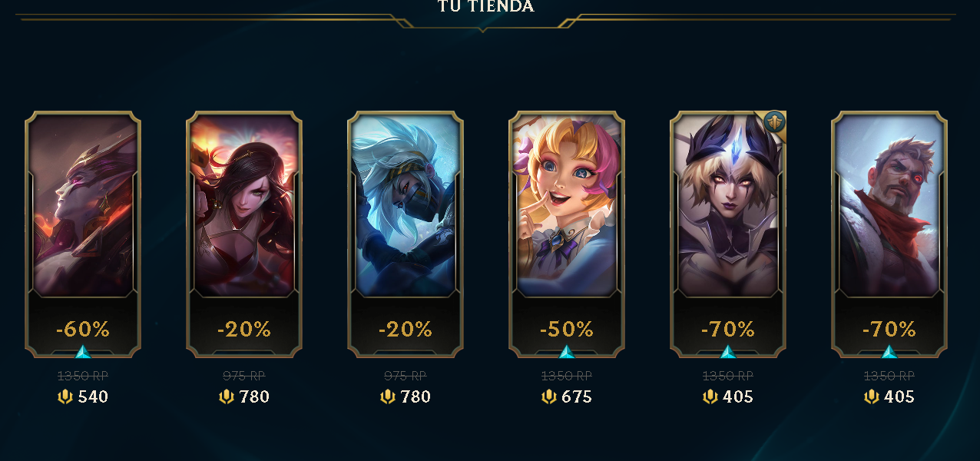980x461 pixels.
Task: Click the blue gem under the bearded man skin
Action: tap(889, 353)
